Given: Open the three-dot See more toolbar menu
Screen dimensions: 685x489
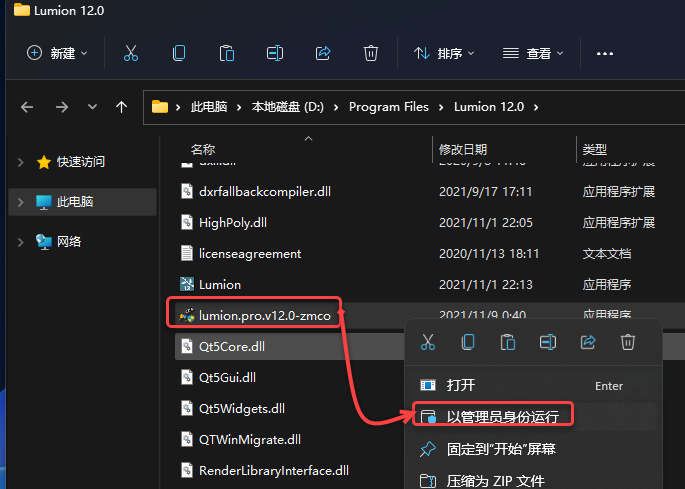Looking at the screenshot, I should tap(605, 54).
